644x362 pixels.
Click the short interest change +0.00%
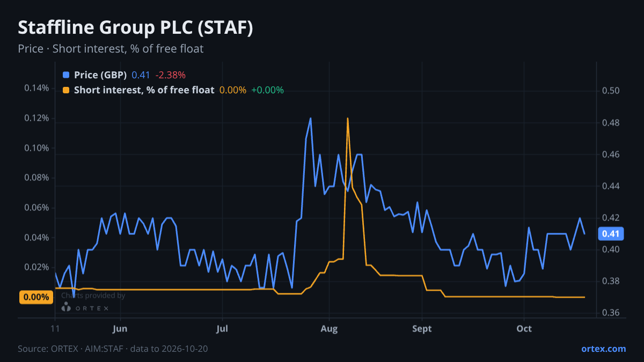[267, 90]
